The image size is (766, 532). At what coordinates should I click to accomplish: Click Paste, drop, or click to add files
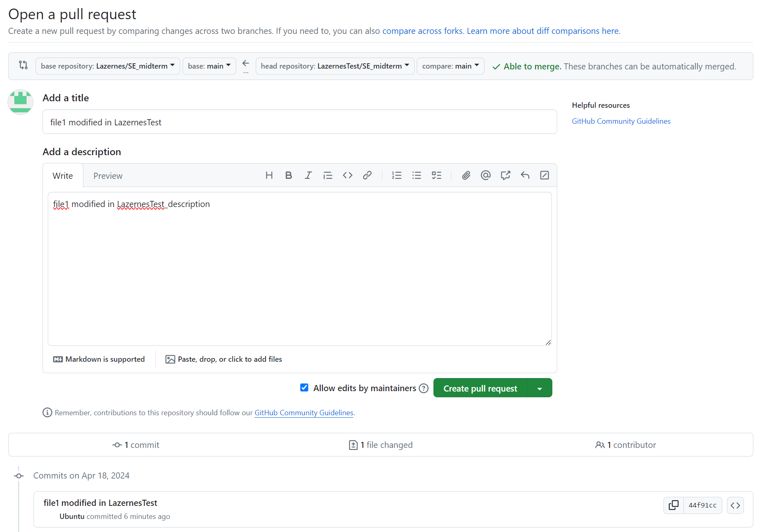(x=223, y=359)
